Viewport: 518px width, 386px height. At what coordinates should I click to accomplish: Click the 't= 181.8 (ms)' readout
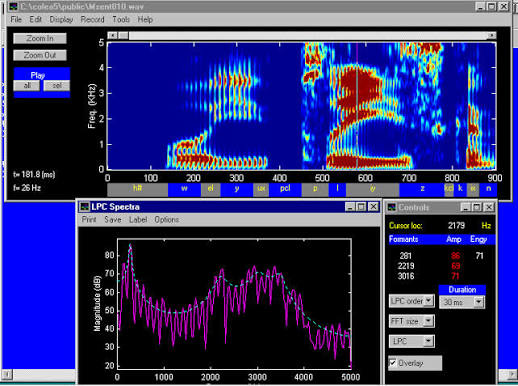tap(34, 174)
